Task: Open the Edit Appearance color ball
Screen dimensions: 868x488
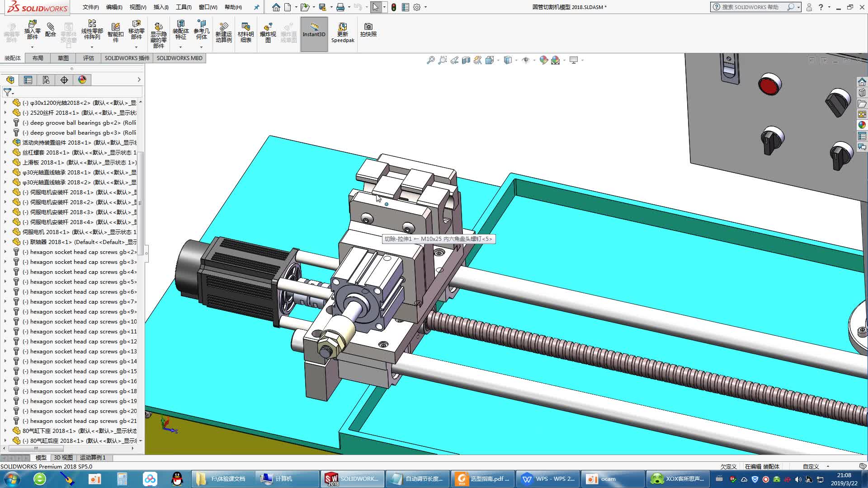Action: pyautogui.click(x=544, y=60)
